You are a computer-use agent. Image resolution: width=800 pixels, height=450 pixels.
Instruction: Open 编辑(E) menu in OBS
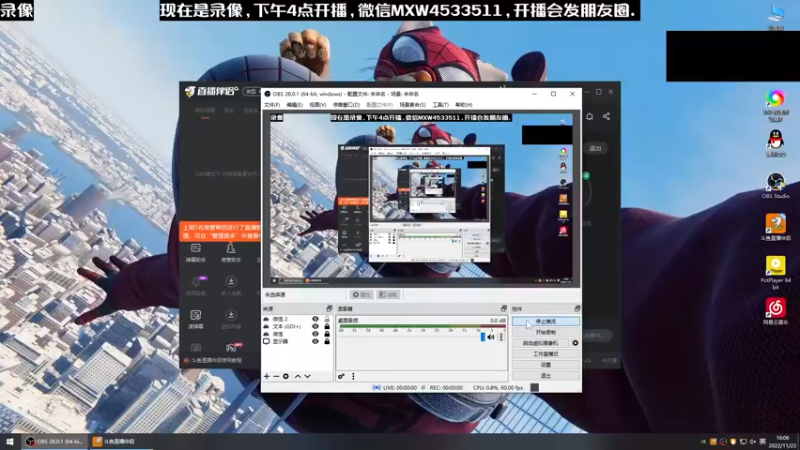[294, 105]
